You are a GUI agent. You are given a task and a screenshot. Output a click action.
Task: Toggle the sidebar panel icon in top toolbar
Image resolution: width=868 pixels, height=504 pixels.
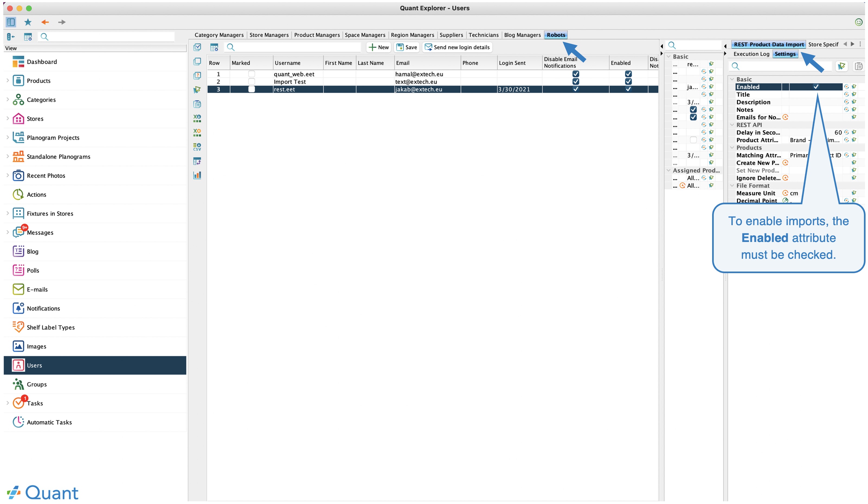pyautogui.click(x=11, y=22)
